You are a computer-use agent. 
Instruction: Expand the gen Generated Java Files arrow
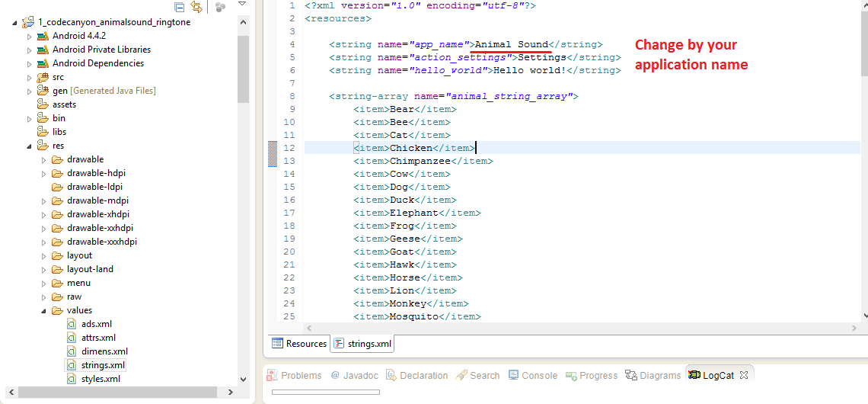pyautogui.click(x=30, y=91)
